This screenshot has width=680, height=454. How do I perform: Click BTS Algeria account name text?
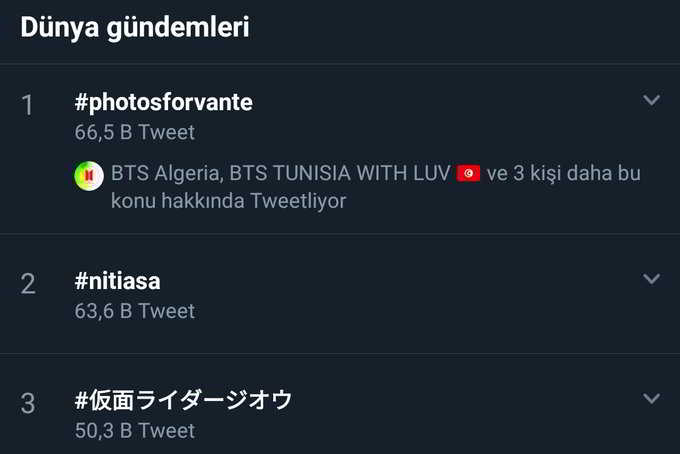[164, 174]
